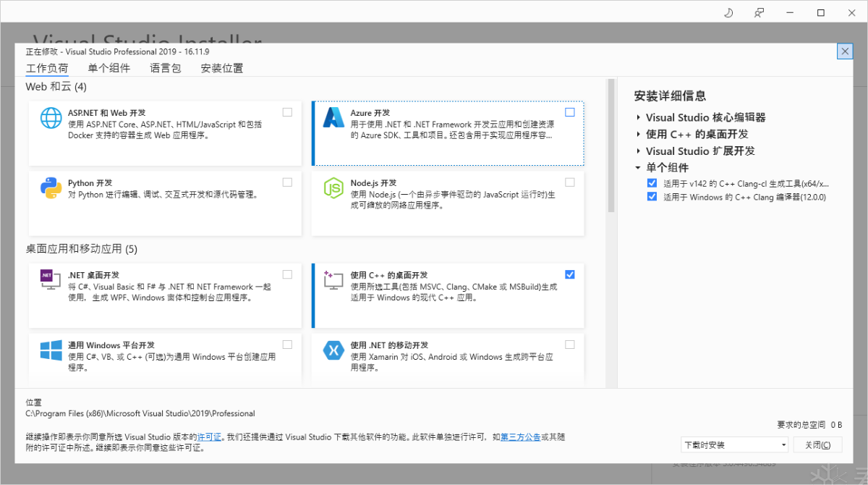The width and height of the screenshot is (868, 485).
Task: Expand the Visual Studio 核心编辑器 details node
Action: tap(638, 117)
